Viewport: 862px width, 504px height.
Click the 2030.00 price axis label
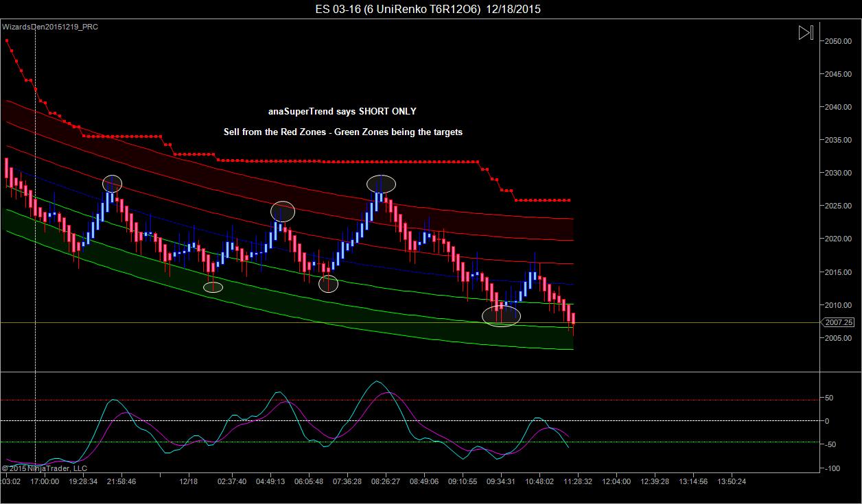coord(838,173)
